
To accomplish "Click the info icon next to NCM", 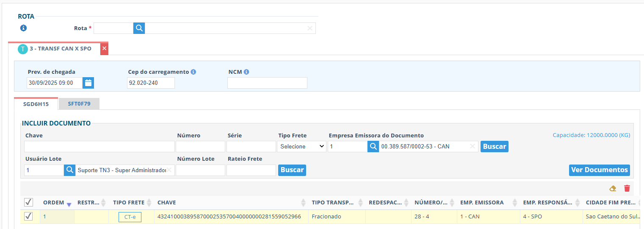I will [246, 72].
